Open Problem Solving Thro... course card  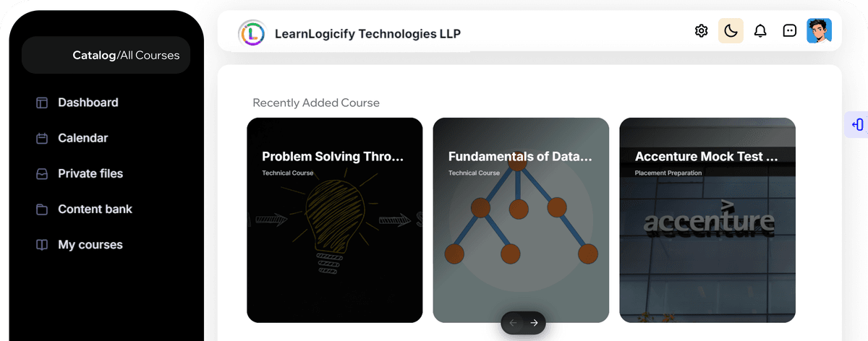pos(334,220)
